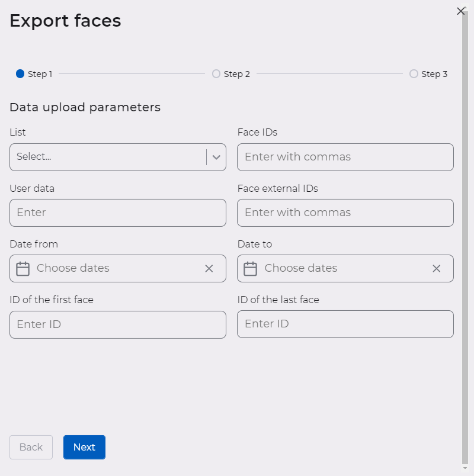Expand the List dropdown via its chevron

[x=216, y=157]
